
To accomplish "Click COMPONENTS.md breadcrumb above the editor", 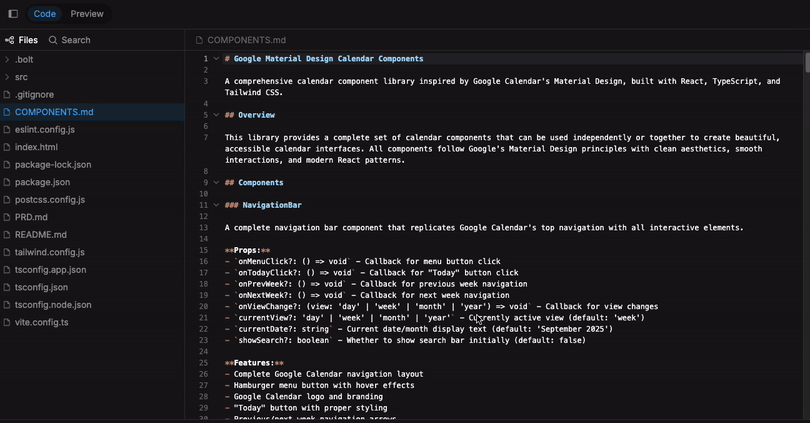I will [246, 40].
